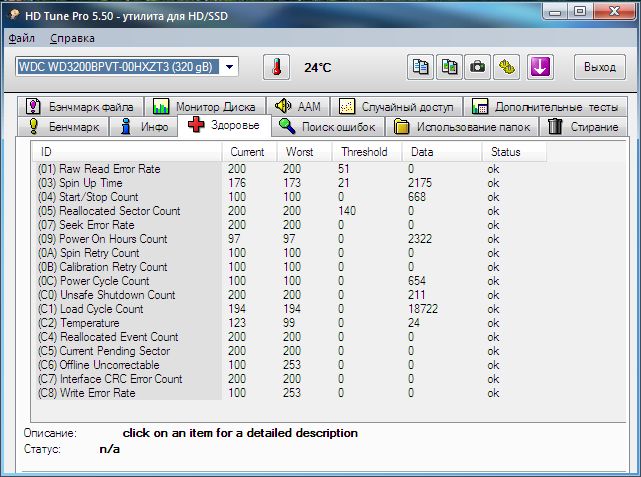Select (C7) Interface CRC Error Count row

290,379
